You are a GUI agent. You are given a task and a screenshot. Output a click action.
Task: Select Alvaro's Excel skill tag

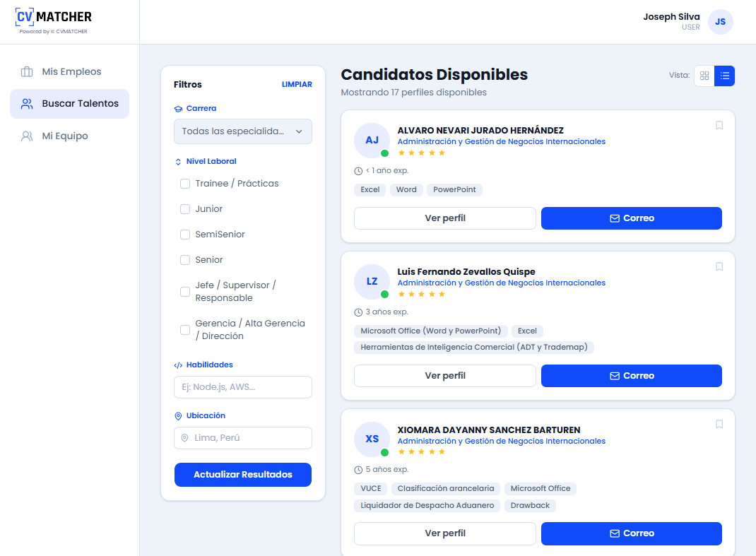(x=370, y=190)
